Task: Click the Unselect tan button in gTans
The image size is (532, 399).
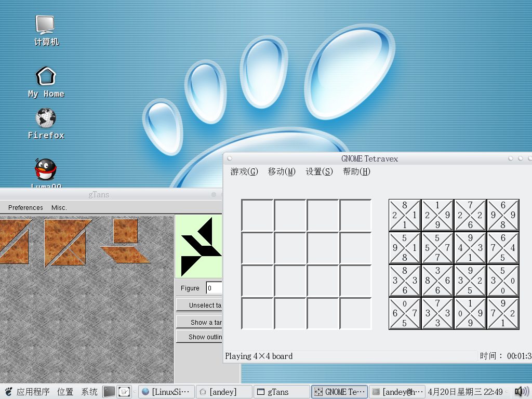Action: point(199,305)
